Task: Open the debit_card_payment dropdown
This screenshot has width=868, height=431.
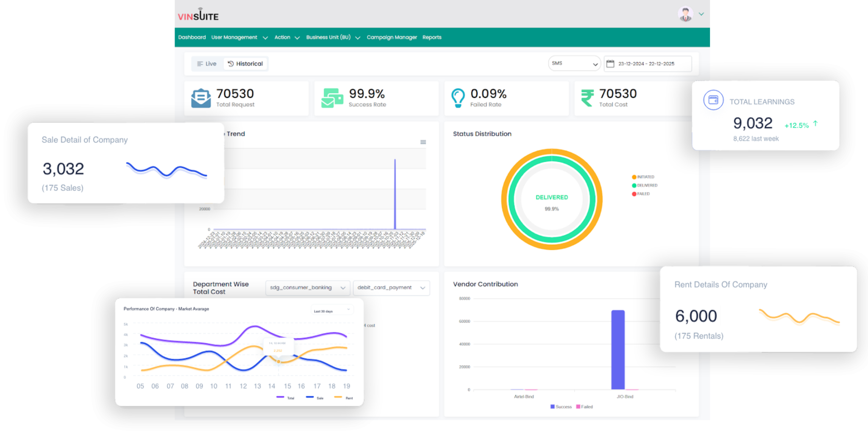Action: 391,288
